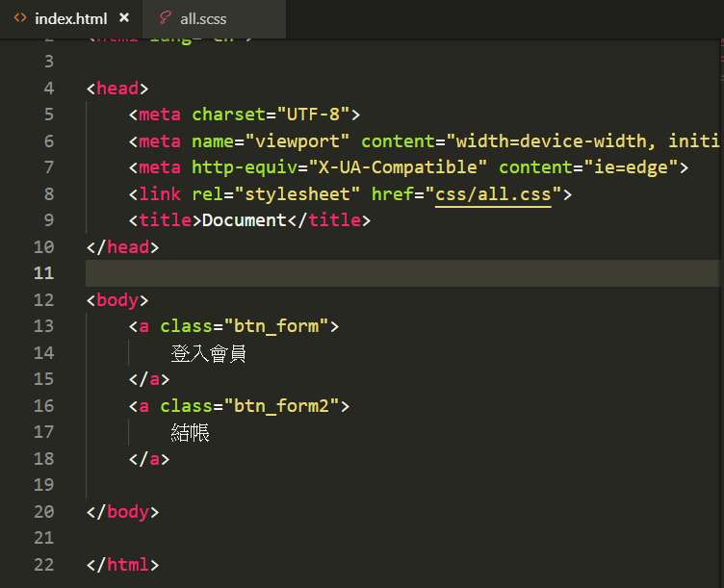Screen dimensions: 724x588
Task: Click the Document title text
Action: pyautogui.click(x=245, y=220)
